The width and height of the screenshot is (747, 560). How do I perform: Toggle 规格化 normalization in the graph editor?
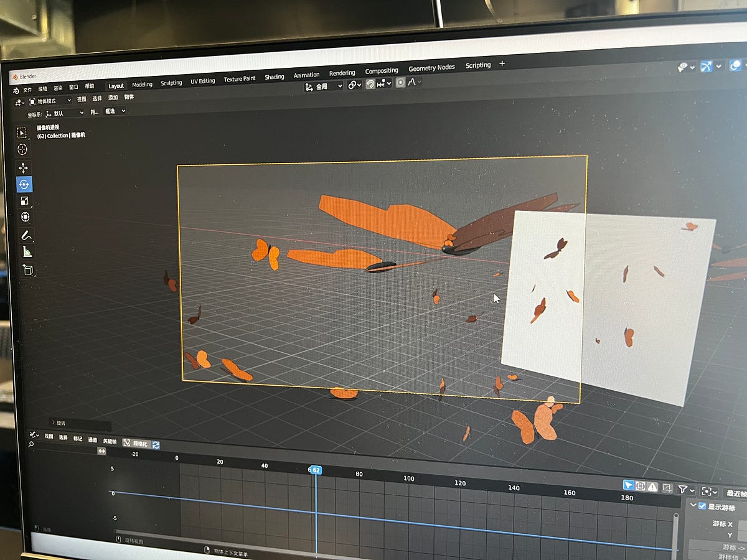(x=138, y=444)
